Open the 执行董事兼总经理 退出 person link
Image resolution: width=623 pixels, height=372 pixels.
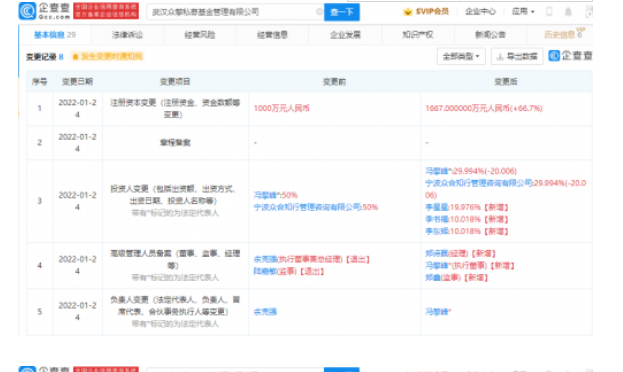click(265, 260)
